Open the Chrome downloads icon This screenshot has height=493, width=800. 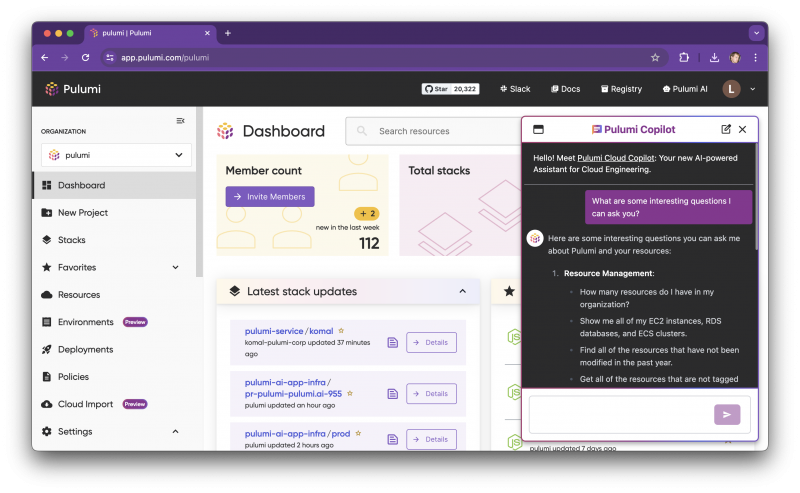tap(714, 58)
